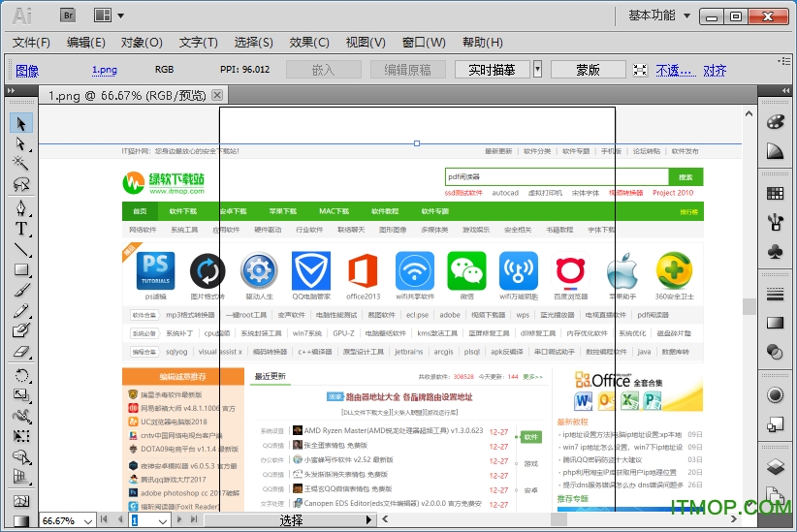Open the Color Guide panel
The image size is (797, 532).
click(775, 151)
